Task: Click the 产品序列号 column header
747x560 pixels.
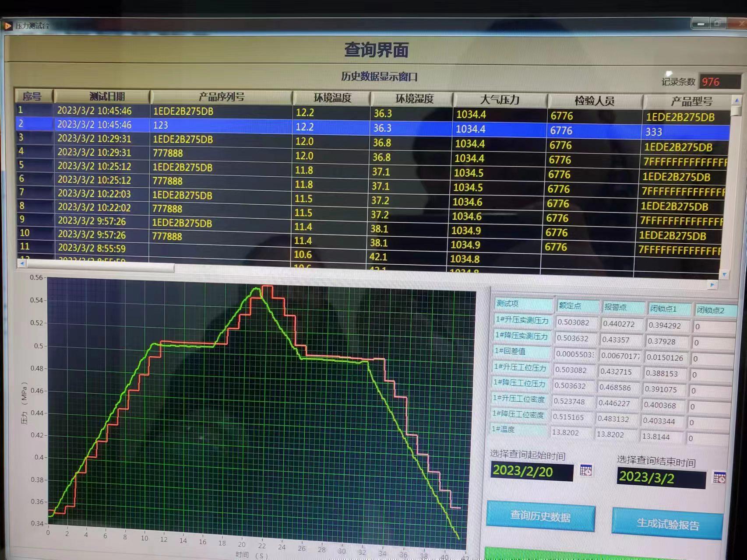Action: [x=221, y=97]
